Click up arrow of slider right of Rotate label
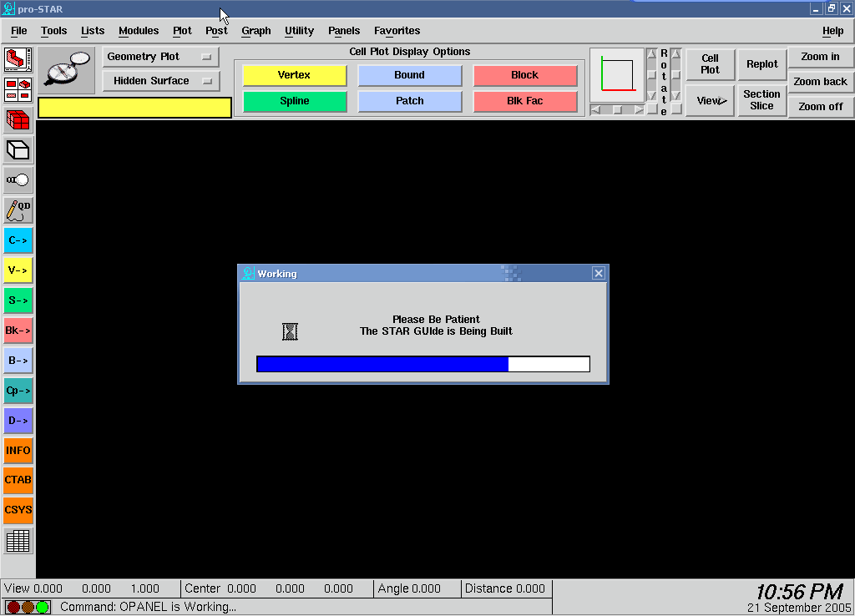This screenshot has width=855, height=616. pos(676,53)
